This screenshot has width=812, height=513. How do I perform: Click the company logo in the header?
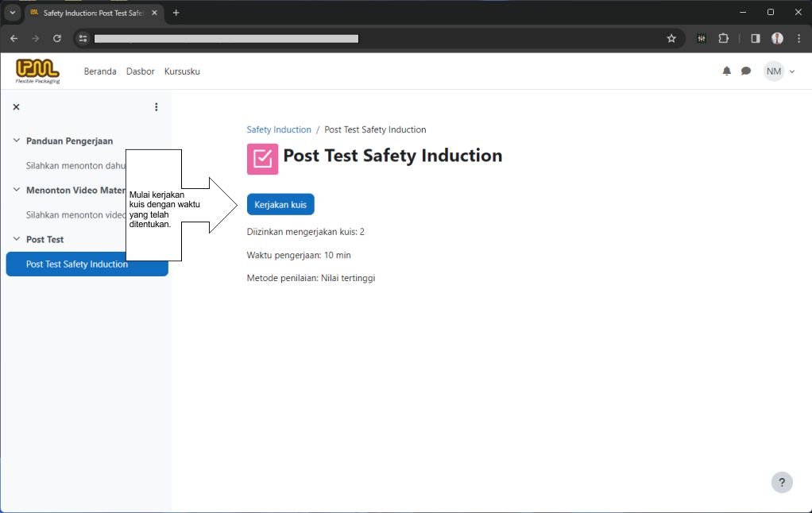37,71
